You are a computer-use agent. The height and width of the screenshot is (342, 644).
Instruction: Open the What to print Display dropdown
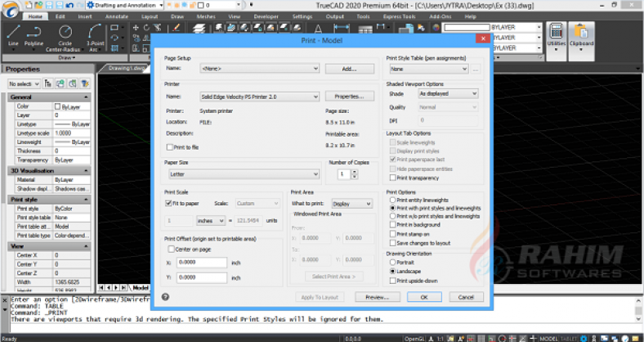352,204
